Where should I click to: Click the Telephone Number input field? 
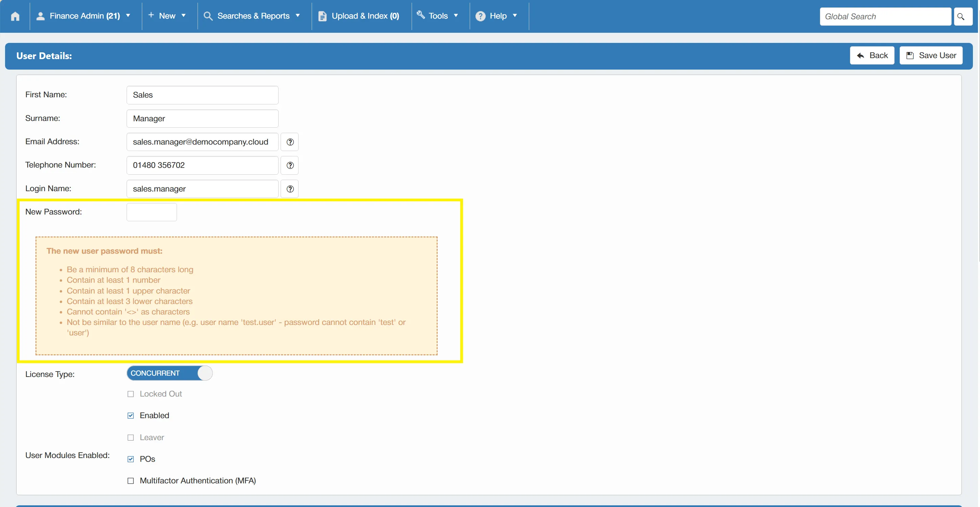click(202, 165)
